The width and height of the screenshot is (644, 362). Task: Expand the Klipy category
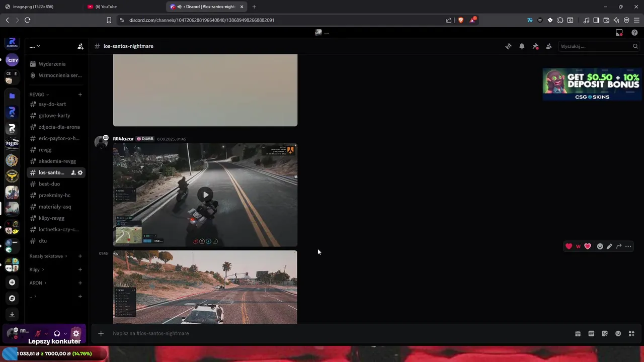pyautogui.click(x=37, y=269)
